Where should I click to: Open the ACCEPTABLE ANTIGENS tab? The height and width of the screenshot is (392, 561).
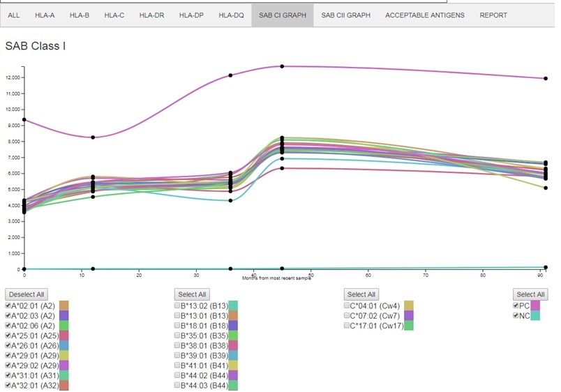425,15
